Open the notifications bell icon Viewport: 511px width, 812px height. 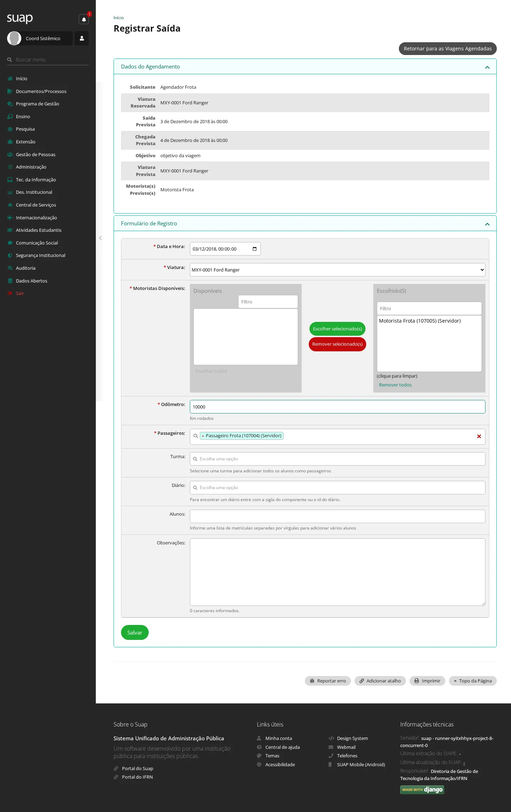[x=84, y=19]
